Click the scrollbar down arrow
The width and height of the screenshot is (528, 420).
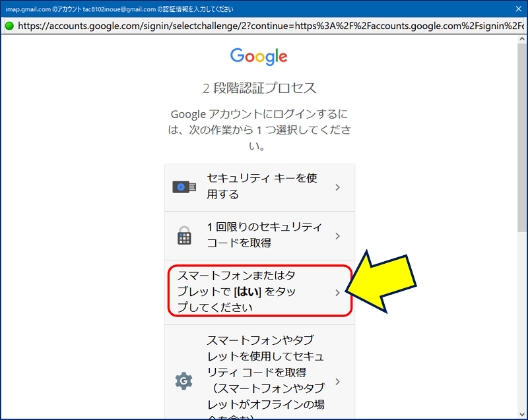[522, 414]
